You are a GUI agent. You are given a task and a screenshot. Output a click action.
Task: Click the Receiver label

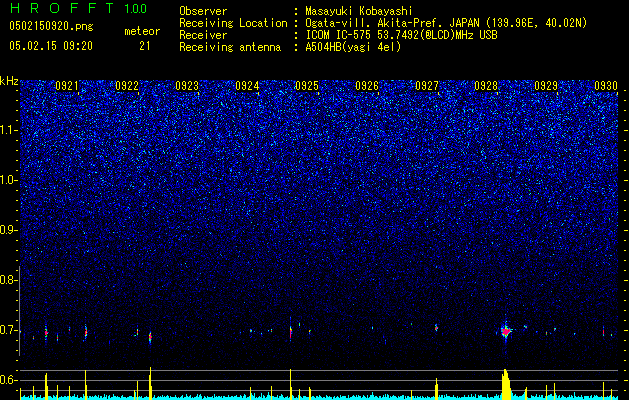(x=203, y=35)
